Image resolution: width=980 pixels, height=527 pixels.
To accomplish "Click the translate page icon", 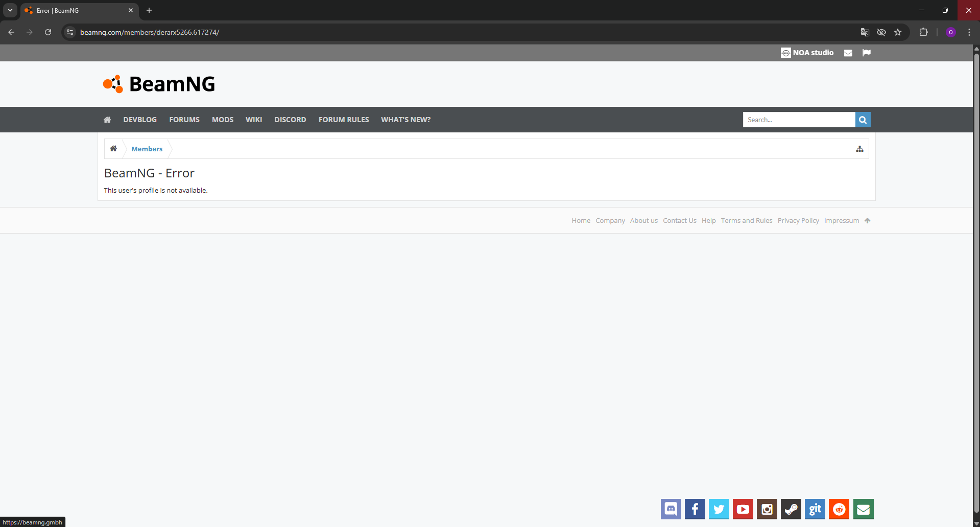I will pyautogui.click(x=865, y=32).
